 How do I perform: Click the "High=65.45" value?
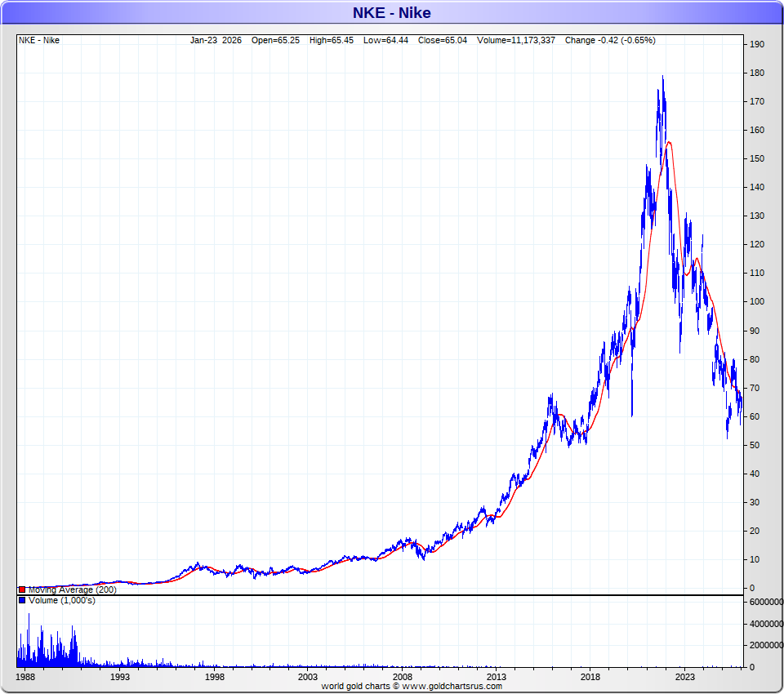[x=331, y=41]
